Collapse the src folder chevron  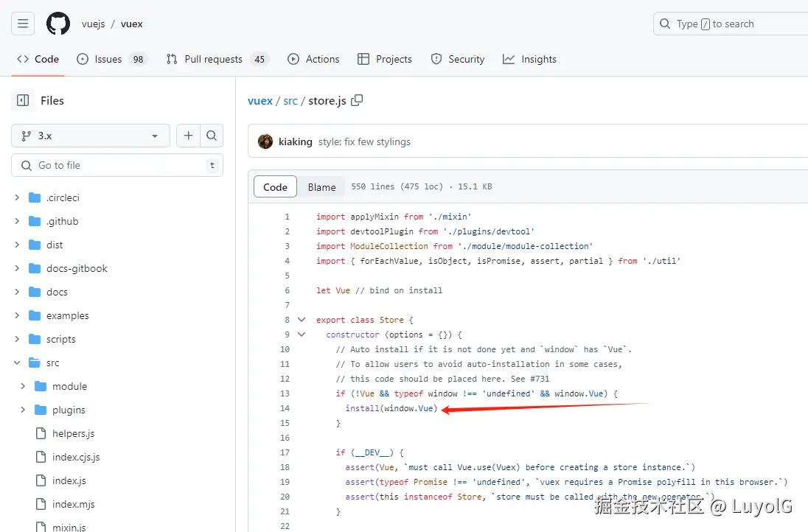[17, 363]
